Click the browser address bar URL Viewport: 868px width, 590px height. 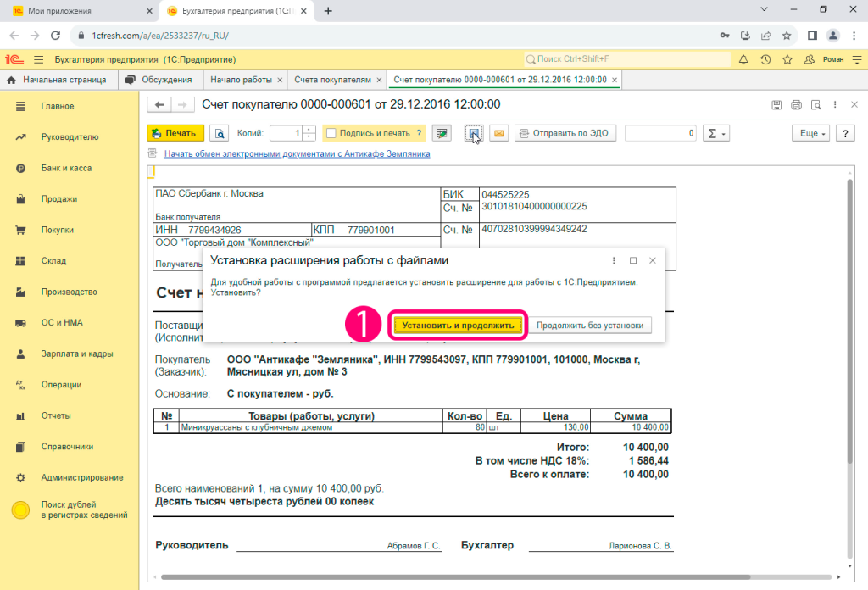pyautogui.click(x=160, y=36)
